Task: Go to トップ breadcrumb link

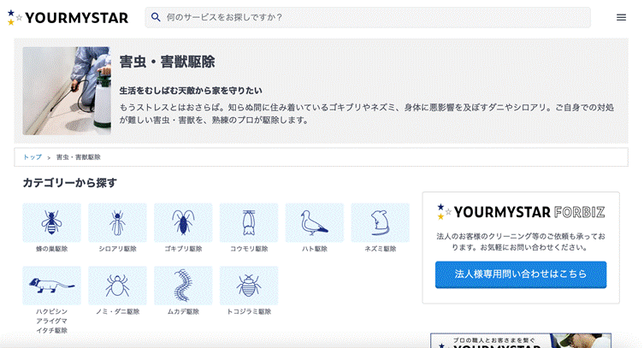Action: 32,157
